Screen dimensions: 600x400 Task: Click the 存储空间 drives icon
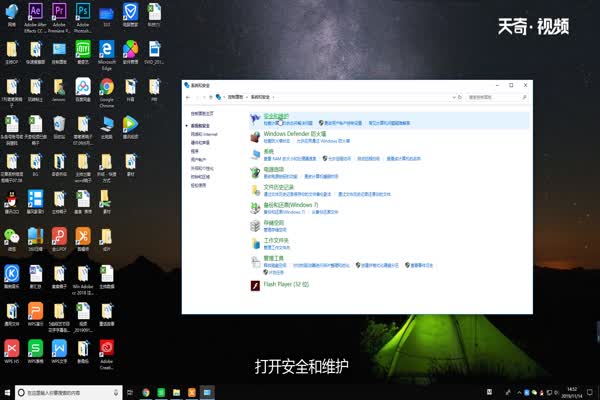tap(255, 226)
